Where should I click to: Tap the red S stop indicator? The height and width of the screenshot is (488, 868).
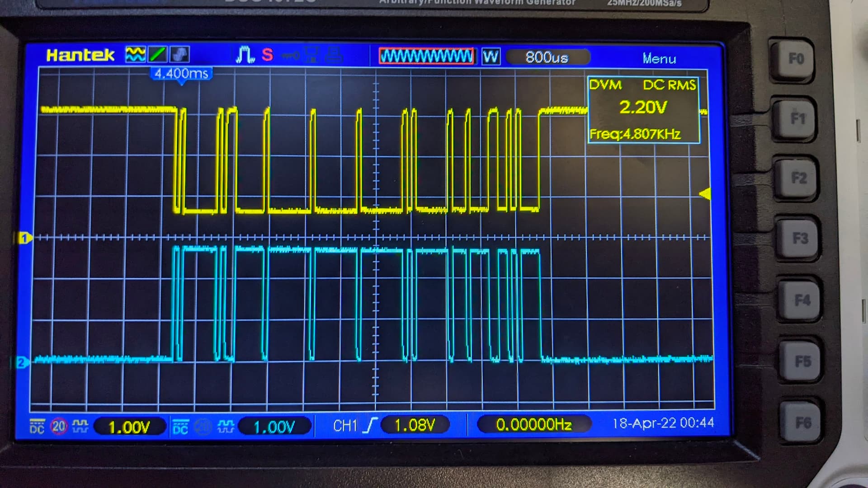tap(267, 55)
